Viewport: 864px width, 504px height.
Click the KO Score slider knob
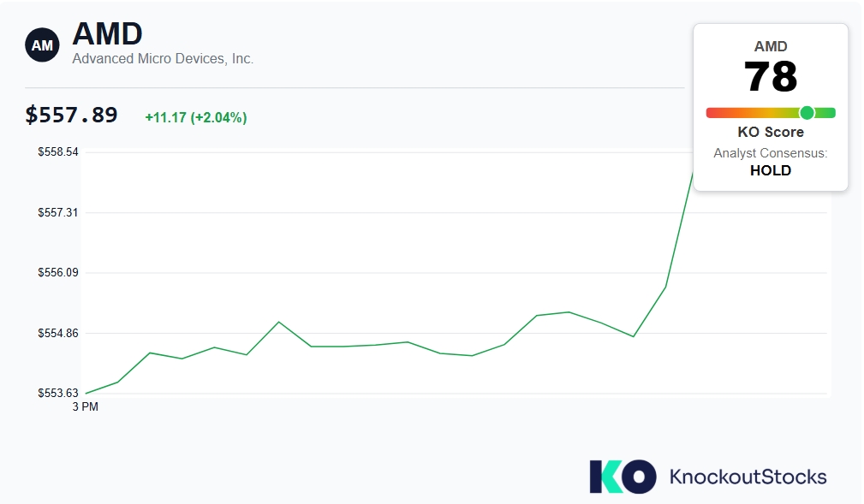point(807,113)
